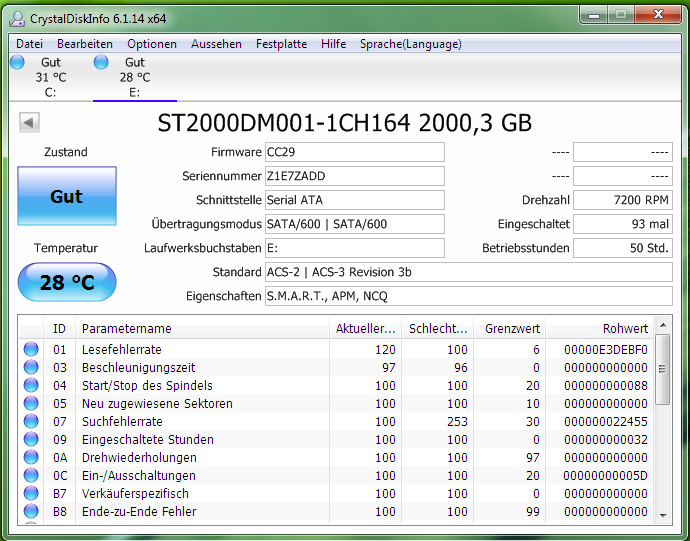This screenshot has width=690, height=541.
Task: Select the Start/Stop des Spindels text
Action: click(x=147, y=386)
